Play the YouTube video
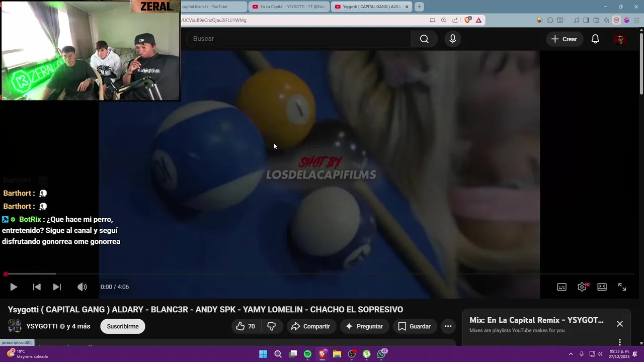Viewport: 644px width, 362px height. 14,287
